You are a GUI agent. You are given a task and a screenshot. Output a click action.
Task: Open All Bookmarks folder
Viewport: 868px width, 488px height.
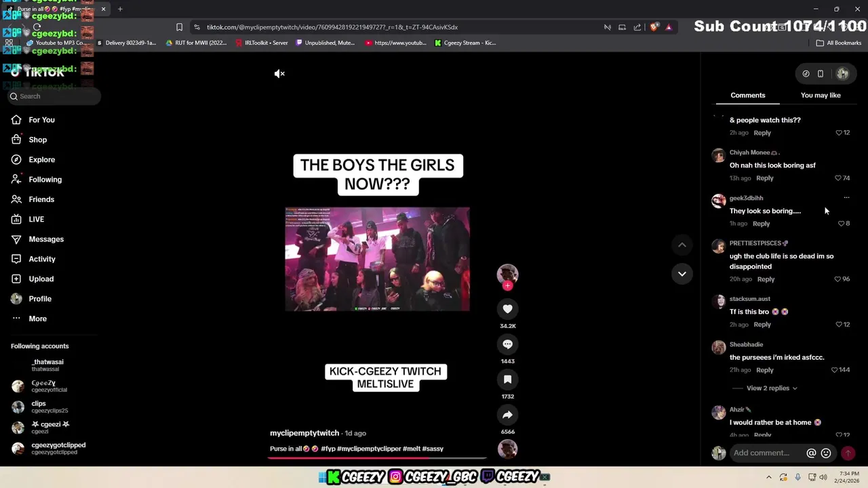click(x=839, y=43)
